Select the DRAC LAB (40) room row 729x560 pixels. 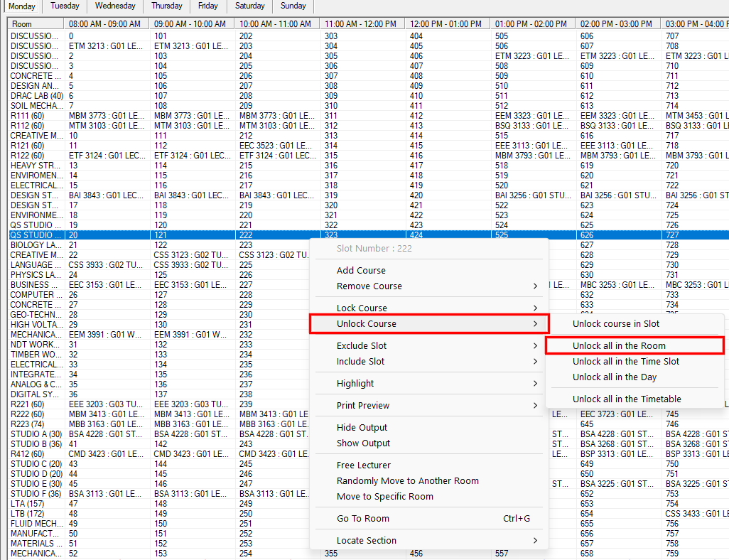pyautogui.click(x=37, y=96)
